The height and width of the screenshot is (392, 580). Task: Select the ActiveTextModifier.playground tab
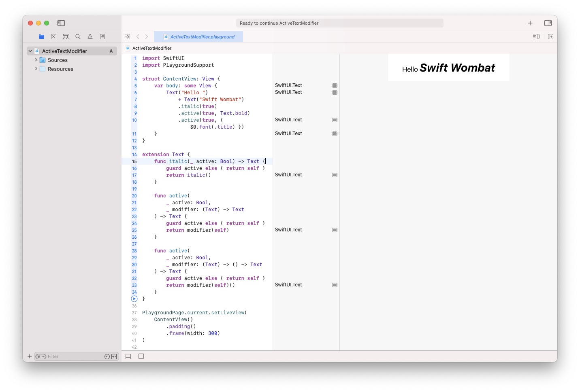pyautogui.click(x=198, y=36)
